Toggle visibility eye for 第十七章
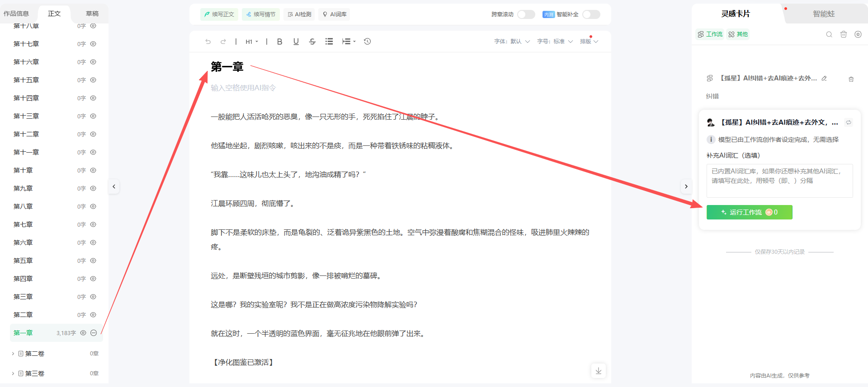This screenshot has width=868, height=387. pos(93,44)
